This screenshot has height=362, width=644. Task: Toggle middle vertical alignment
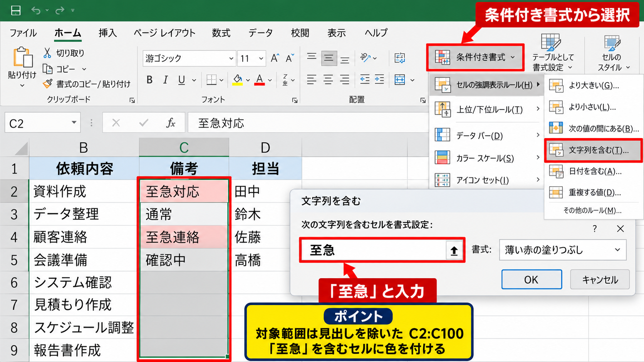tap(328, 58)
